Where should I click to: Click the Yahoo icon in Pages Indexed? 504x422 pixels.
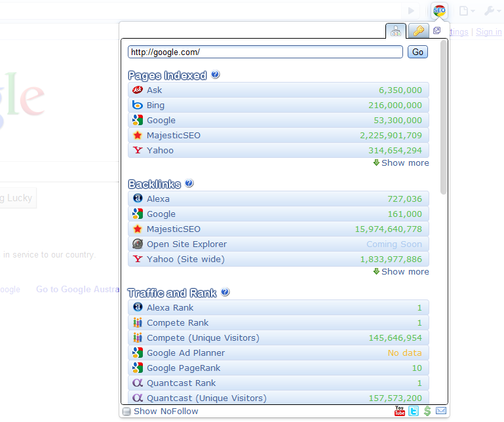[x=138, y=151]
